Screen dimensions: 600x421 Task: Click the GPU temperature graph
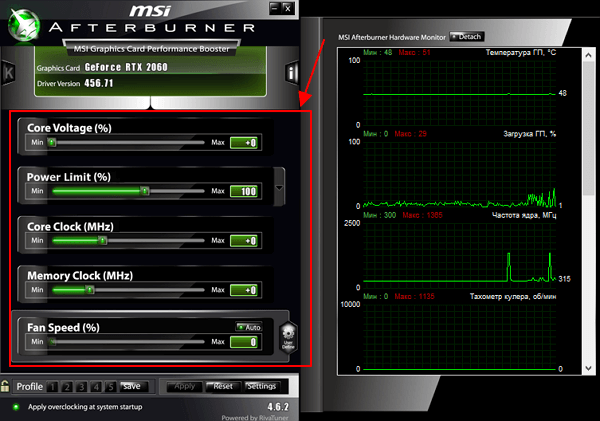coord(459,93)
